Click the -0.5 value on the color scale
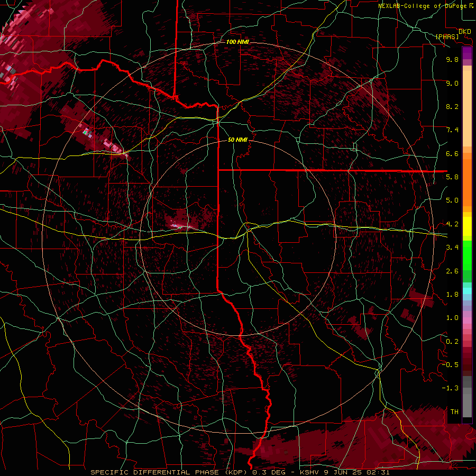This screenshot has height=476, width=476. 450,364
